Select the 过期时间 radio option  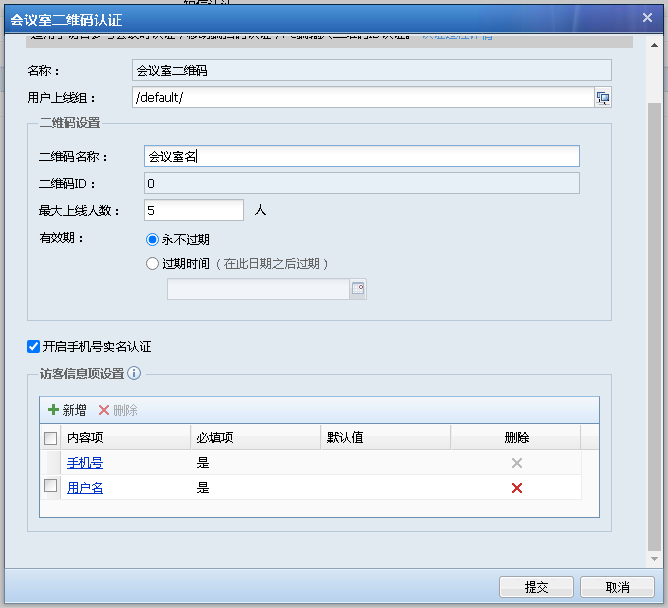click(153, 264)
